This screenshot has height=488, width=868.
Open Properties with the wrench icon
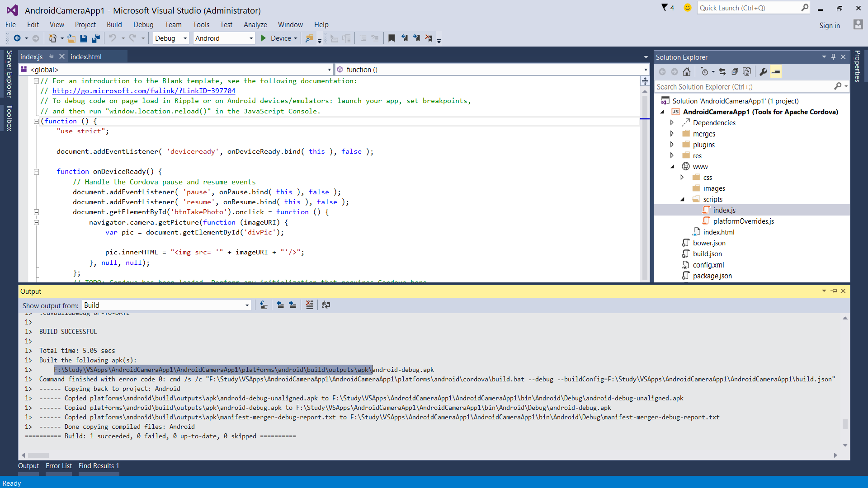click(764, 71)
